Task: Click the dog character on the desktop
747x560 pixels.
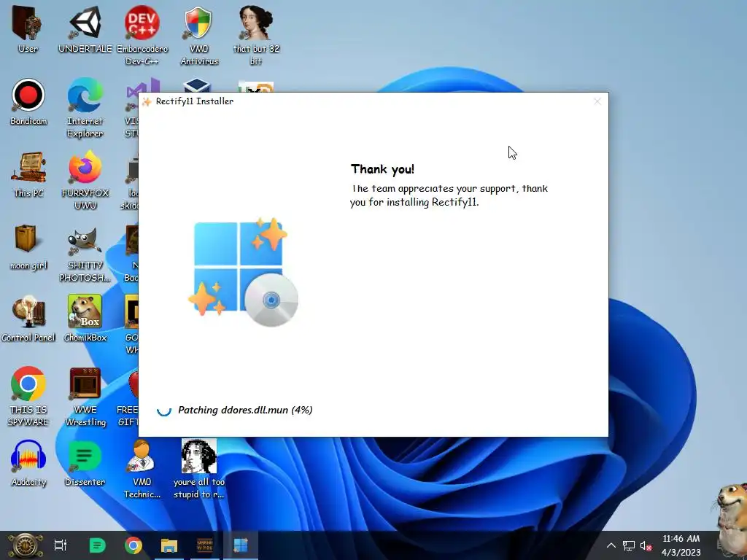Action: 730,519
